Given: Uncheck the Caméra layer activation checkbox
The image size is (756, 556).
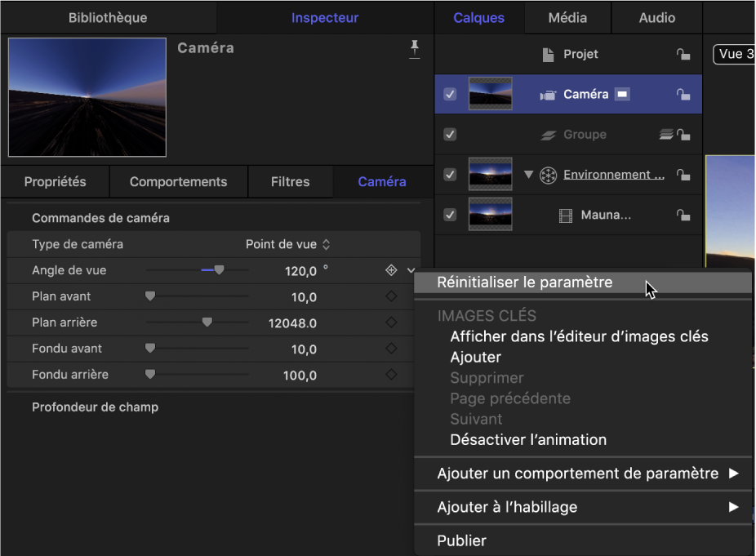Looking at the screenshot, I should [x=450, y=94].
